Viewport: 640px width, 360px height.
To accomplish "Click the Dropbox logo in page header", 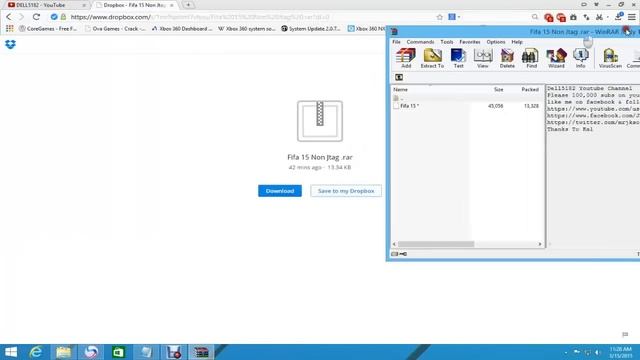I will [10, 44].
